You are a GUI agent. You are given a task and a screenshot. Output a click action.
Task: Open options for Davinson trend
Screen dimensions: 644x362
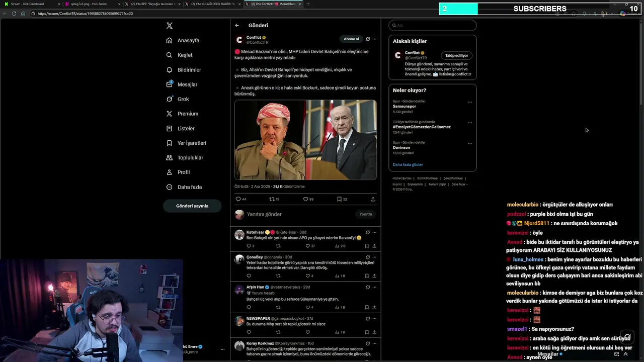(x=470, y=143)
